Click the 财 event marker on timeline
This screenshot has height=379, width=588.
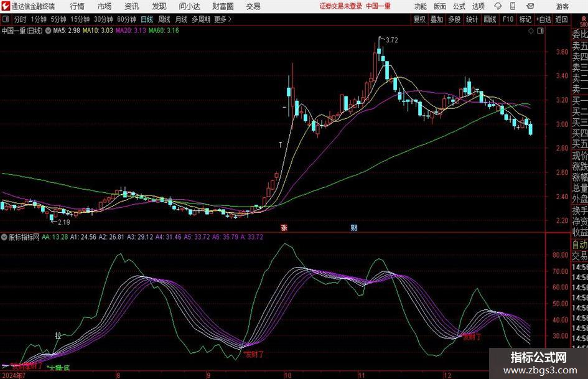coord(353,227)
